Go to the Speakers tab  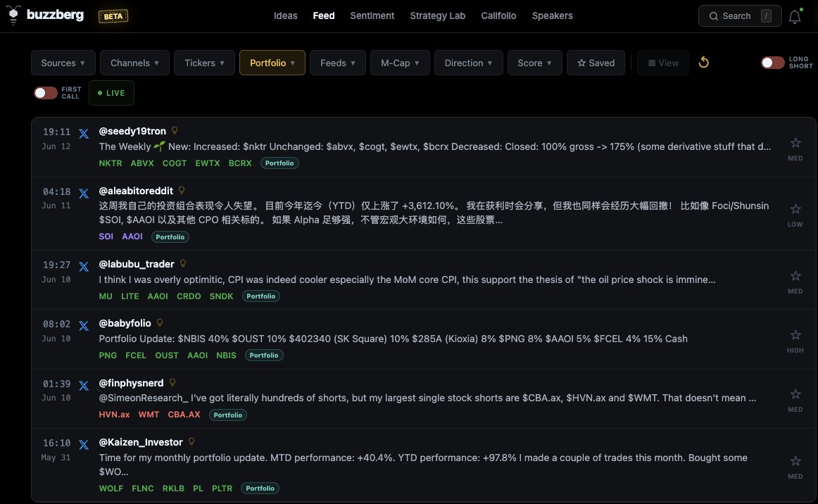552,15
